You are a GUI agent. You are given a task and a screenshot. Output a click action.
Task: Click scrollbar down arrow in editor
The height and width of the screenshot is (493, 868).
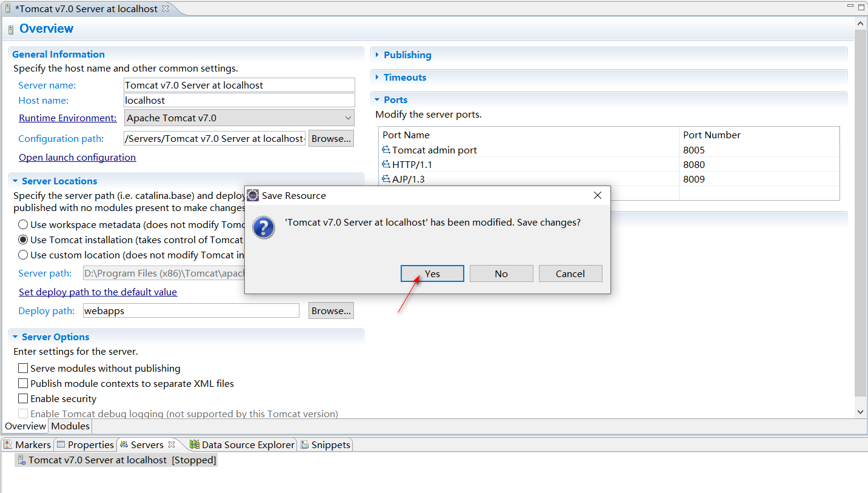pyautogui.click(x=860, y=412)
